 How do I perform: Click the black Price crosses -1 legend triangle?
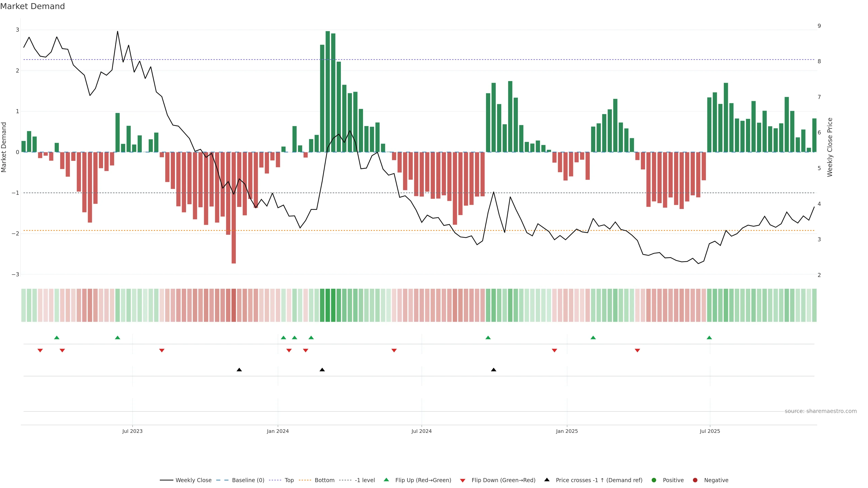coord(547,480)
